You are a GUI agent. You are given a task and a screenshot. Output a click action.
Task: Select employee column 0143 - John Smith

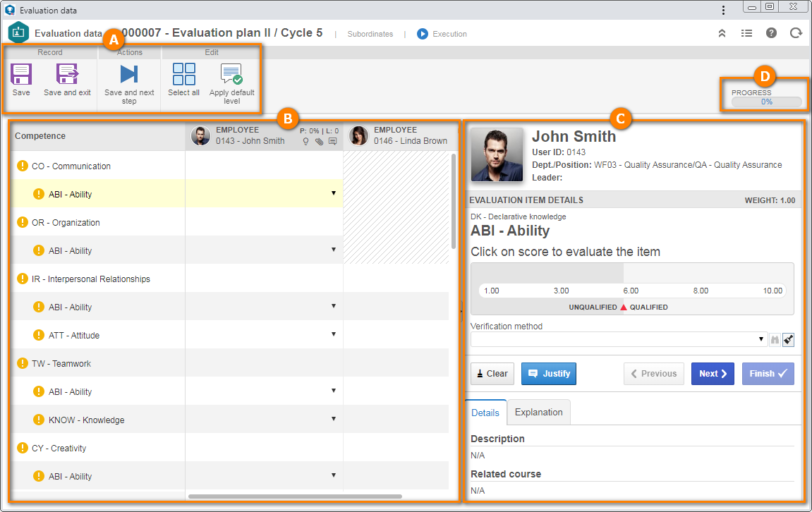click(x=264, y=135)
